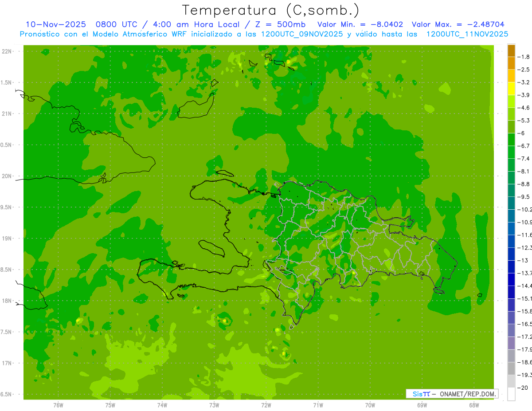Click the 'Temperatura (C,somb.)' title
Image resolution: width=532 pixels, height=411 pixels.
tap(271, 10)
